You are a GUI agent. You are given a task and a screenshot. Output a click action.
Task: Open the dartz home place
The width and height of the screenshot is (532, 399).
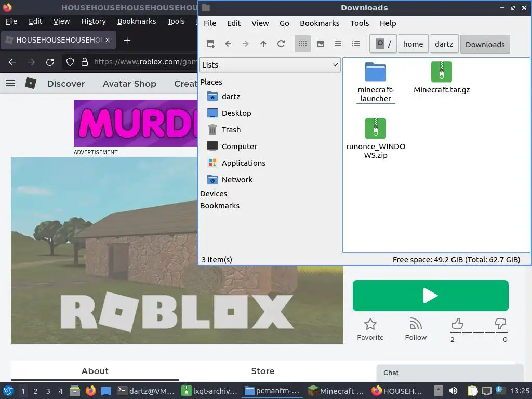231,97
